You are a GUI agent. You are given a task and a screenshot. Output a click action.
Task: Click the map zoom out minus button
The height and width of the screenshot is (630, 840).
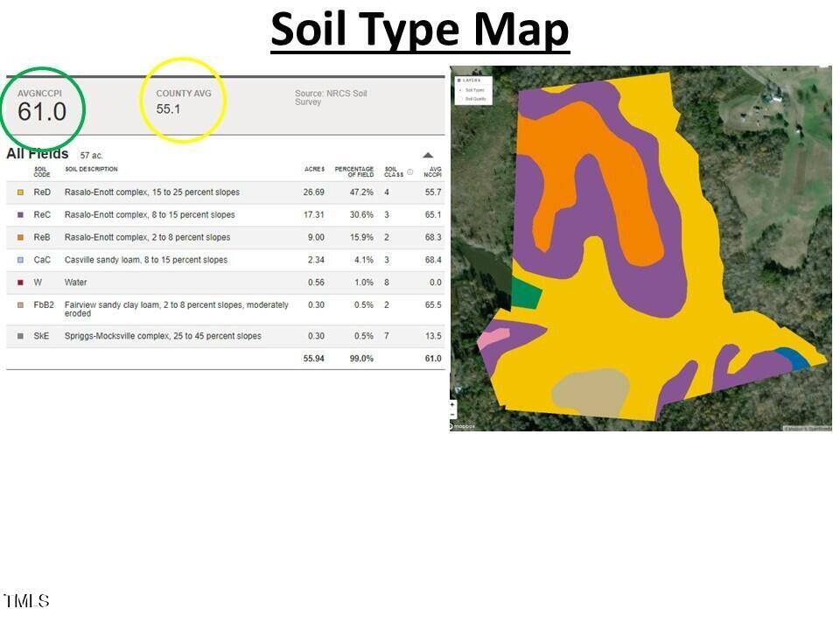click(x=452, y=415)
